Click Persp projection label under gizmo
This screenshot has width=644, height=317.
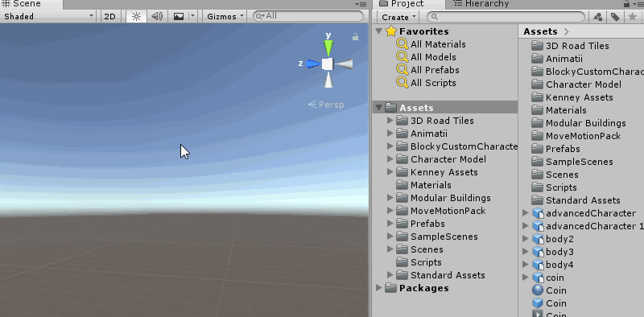[x=326, y=105]
